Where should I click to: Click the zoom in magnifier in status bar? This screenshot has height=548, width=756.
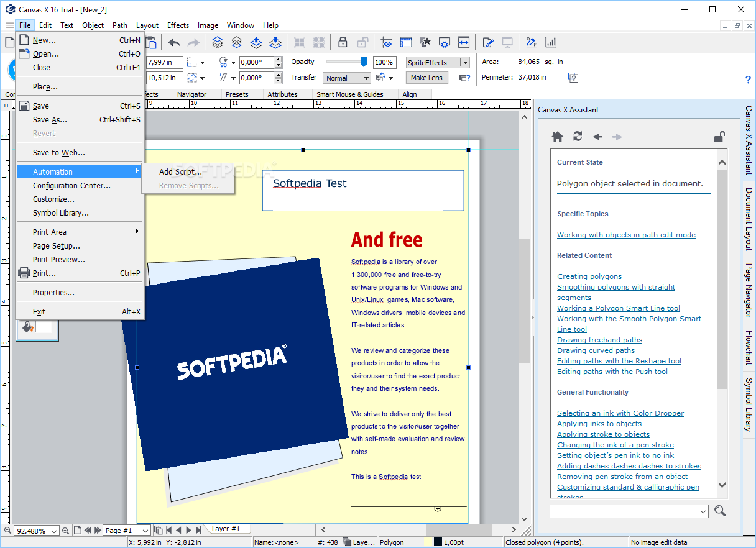65,531
